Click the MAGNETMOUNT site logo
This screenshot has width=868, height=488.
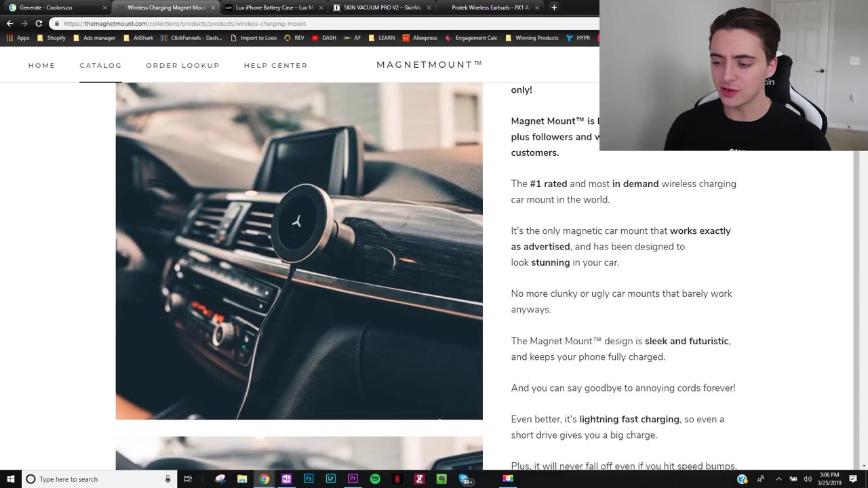429,64
